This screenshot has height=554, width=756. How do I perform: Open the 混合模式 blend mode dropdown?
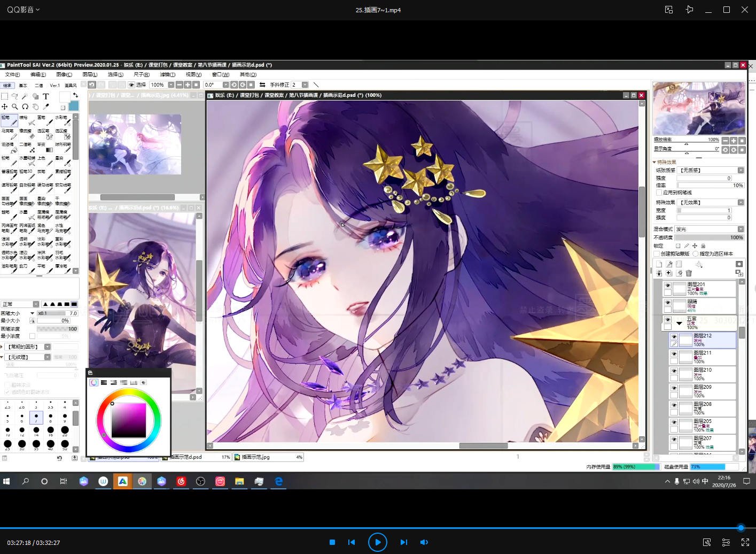coord(741,229)
